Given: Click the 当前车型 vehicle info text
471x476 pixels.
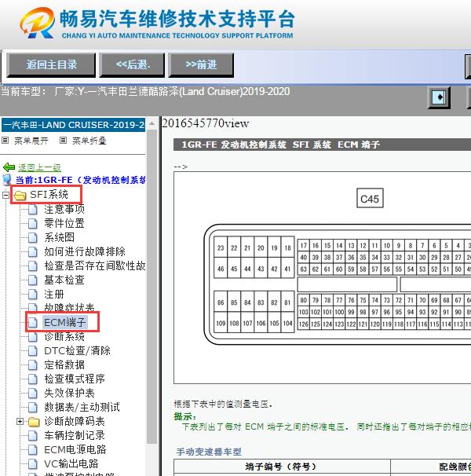Looking at the screenshot, I should coord(145,91).
